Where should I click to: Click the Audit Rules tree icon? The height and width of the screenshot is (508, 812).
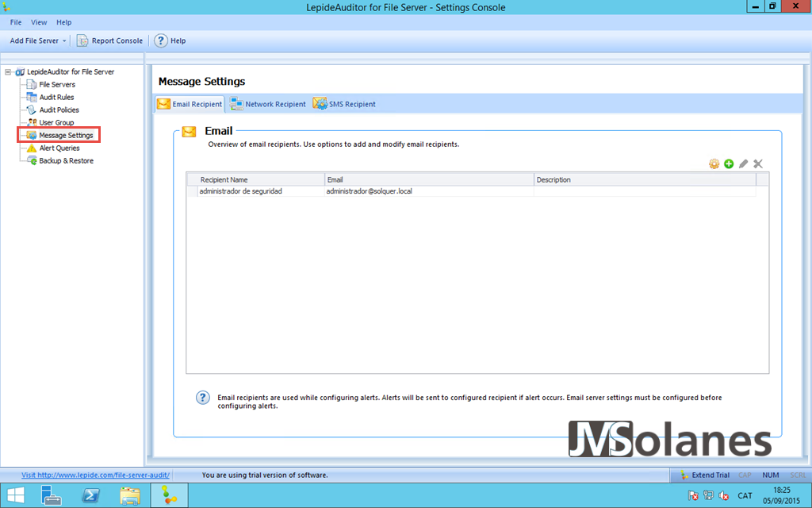[32, 97]
